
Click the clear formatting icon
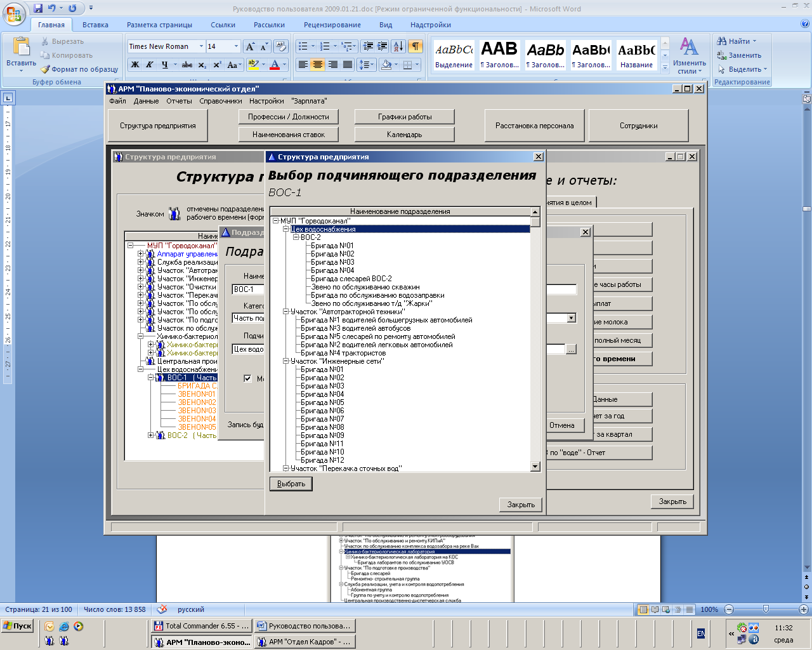tap(281, 46)
